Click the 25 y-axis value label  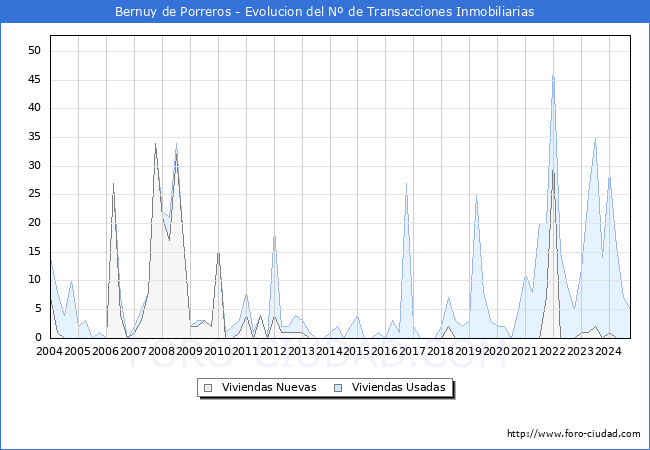(34, 194)
